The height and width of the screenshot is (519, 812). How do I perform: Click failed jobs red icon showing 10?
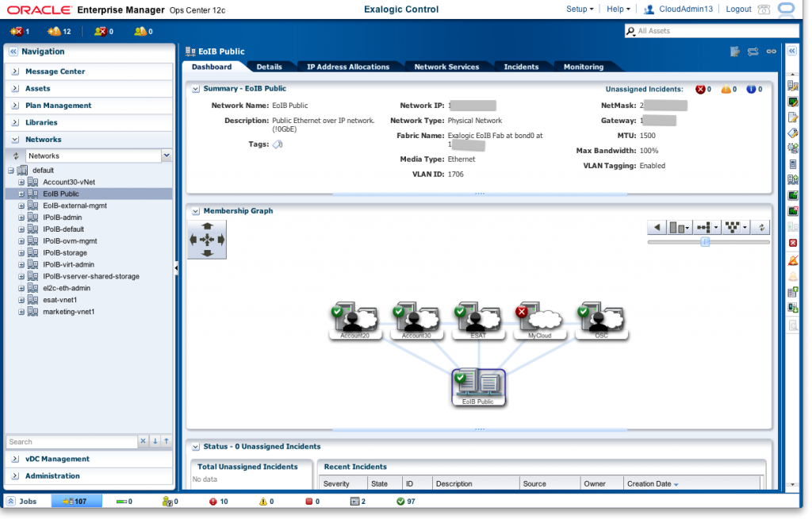click(x=213, y=502)
